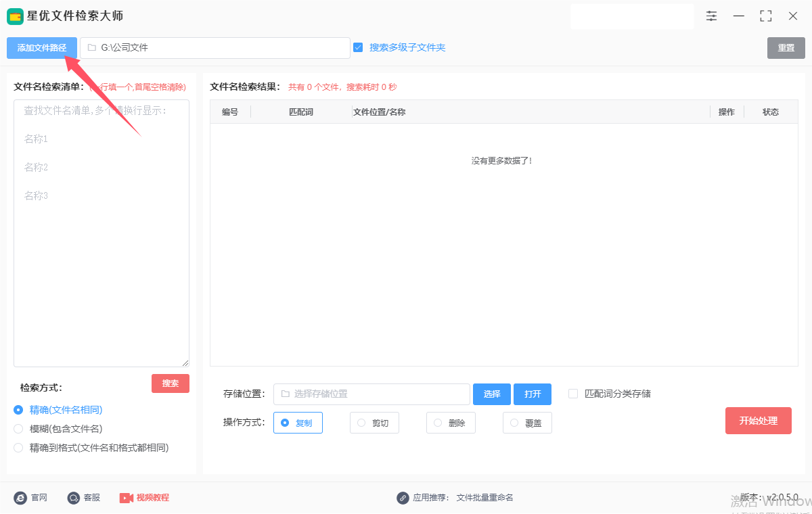Toggle fullscreen window icon

coord(766,16)
